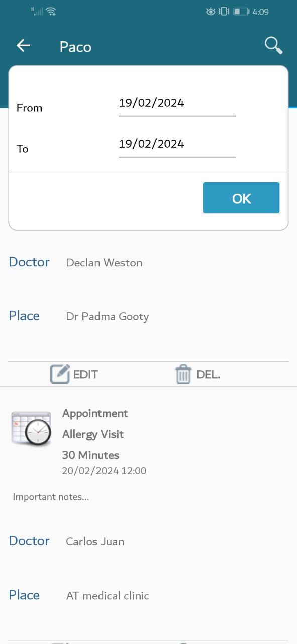Tap the appointment calendar clock icon
This screenshot has height=644, width=297.
(31, 428)
